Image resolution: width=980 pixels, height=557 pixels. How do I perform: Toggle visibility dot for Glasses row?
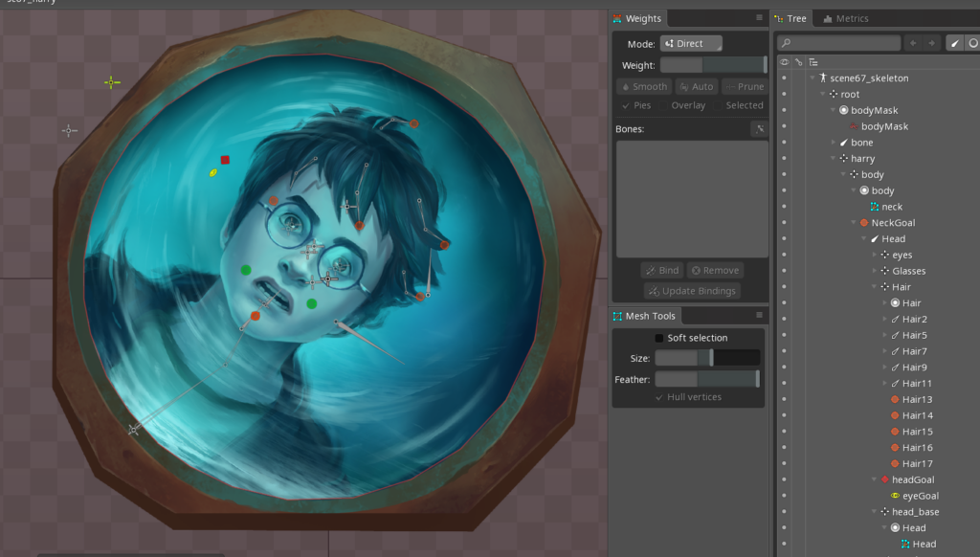pos(784,271)
